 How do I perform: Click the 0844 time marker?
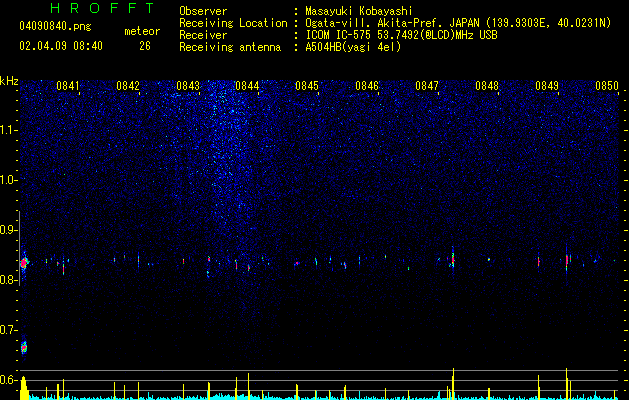point(248,86)
